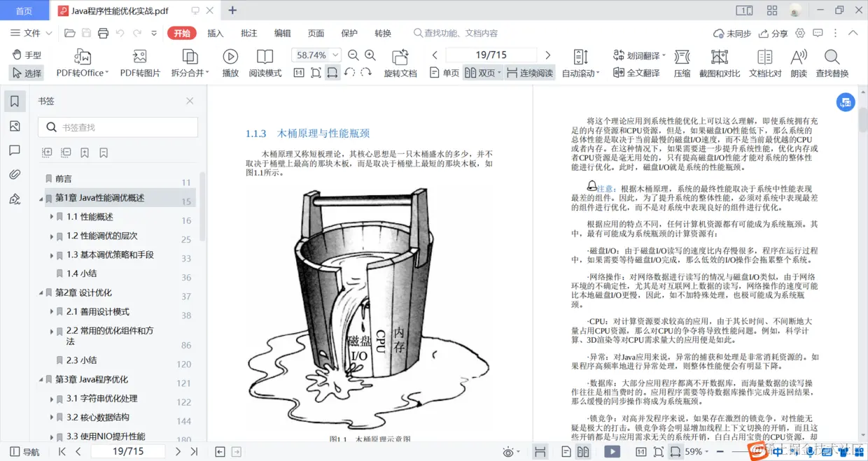The width and height of the screenshot is (868, 461).
Task: Jump to last page in status bar
Action: click(195, 452)
